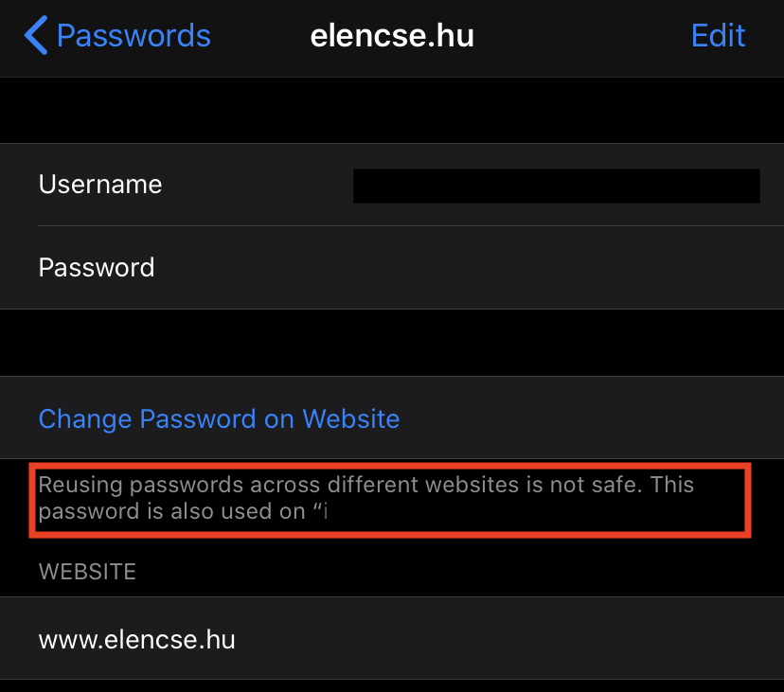The height and width of the screenshot is (692, 784).
Task: Tap the elencse.hu page title
Action: (392, 36)
